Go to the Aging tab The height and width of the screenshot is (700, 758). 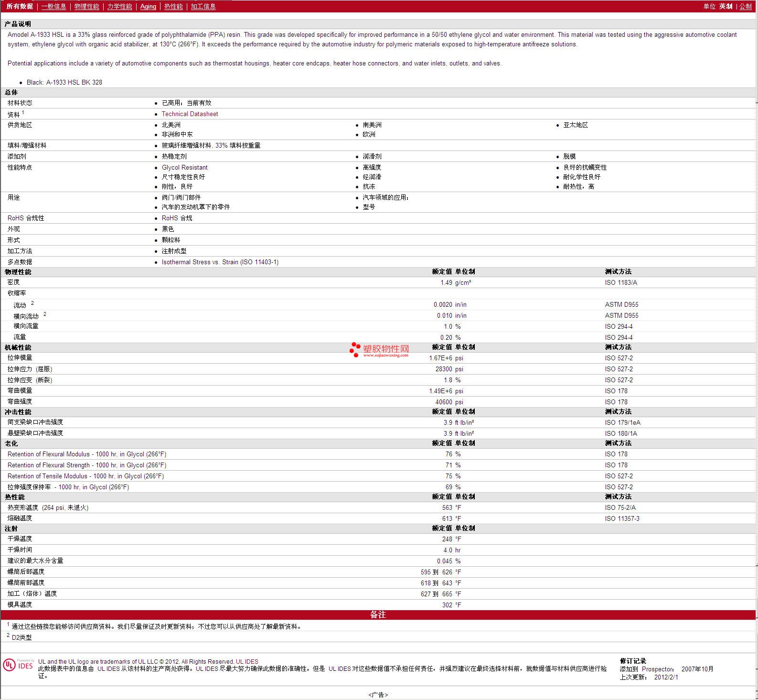[x=148, y=6]
